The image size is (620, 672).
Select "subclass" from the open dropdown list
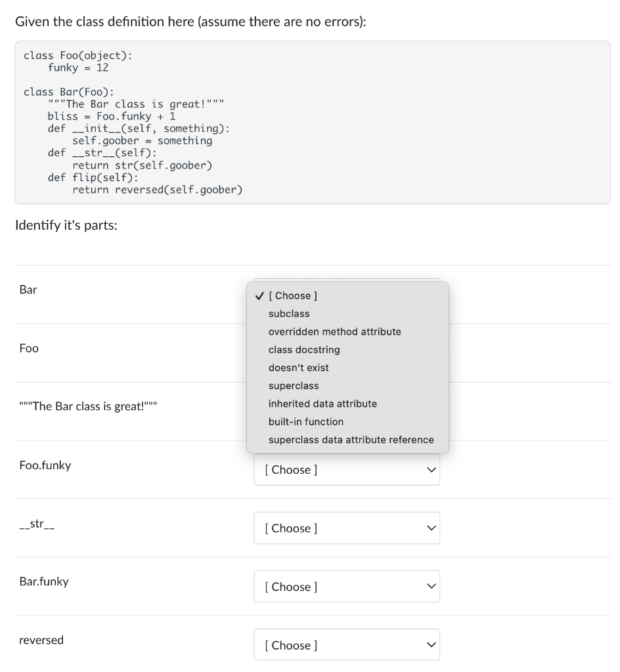click(289, 314)
